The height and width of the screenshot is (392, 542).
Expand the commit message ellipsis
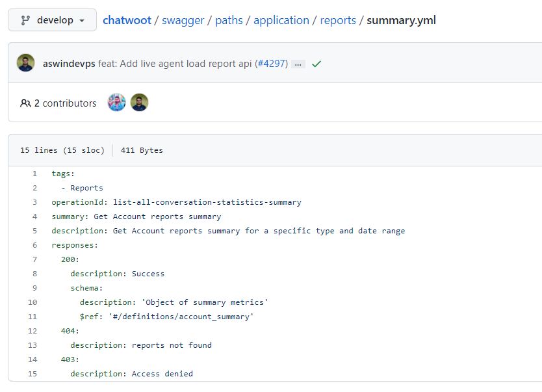[x=298, y=64]
